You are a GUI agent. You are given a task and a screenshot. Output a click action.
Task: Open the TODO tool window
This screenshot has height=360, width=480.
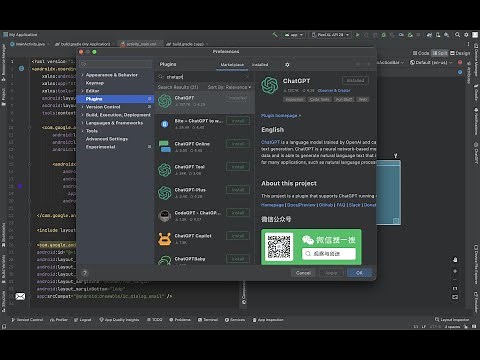click(x=155, y=320)
